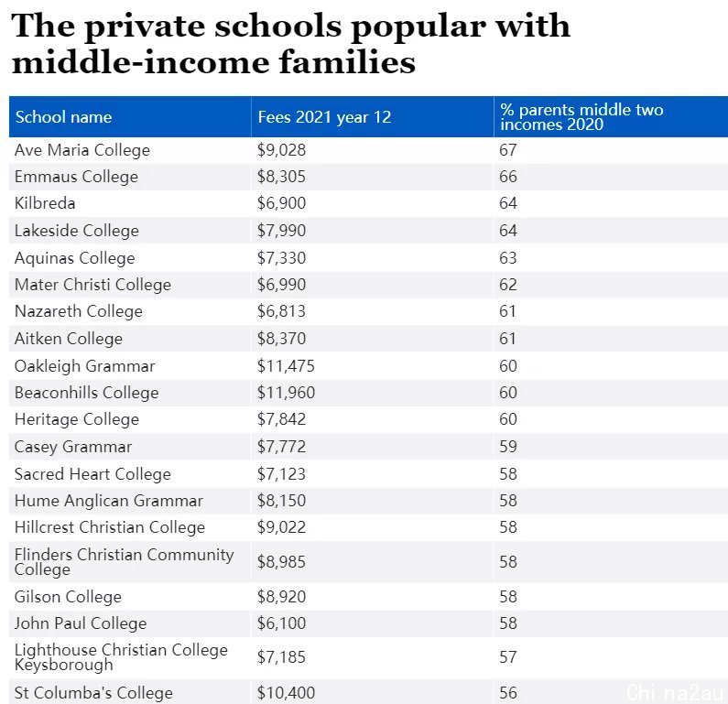
Task: Click Mater Christi College name
Action: (92, 285)
